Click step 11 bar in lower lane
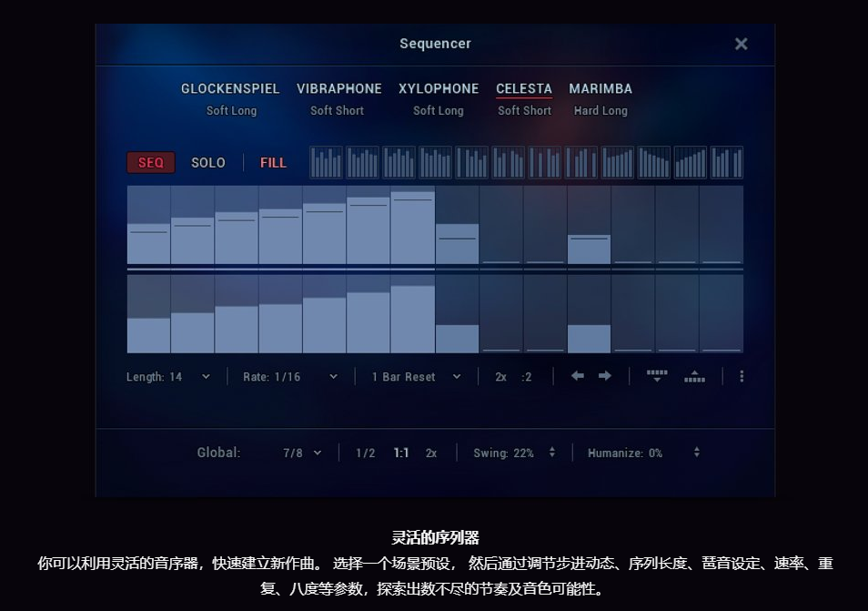Image resolution: width=868 pixels, height=611 pixels. coord(589,339)
